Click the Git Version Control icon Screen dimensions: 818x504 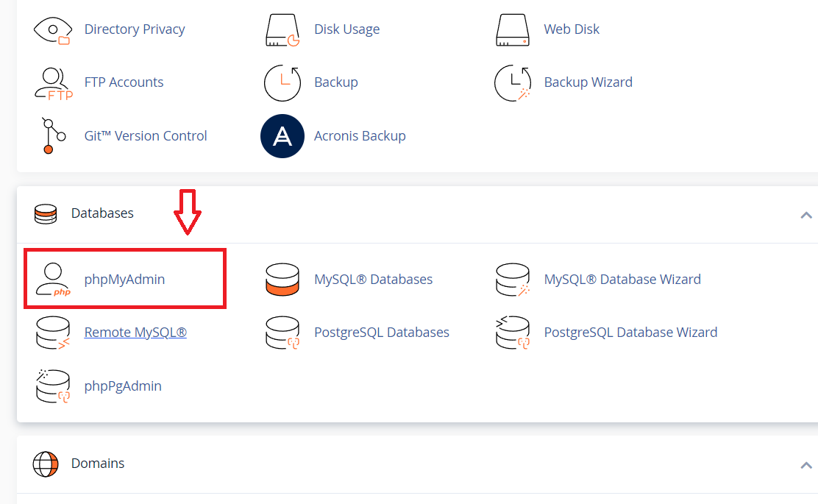(x=53, y=136)
